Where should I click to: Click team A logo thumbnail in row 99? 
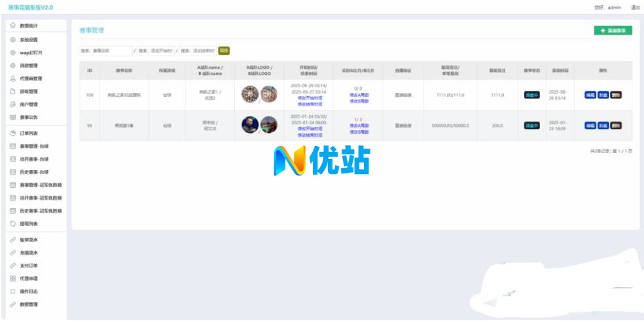pos(249,124)
